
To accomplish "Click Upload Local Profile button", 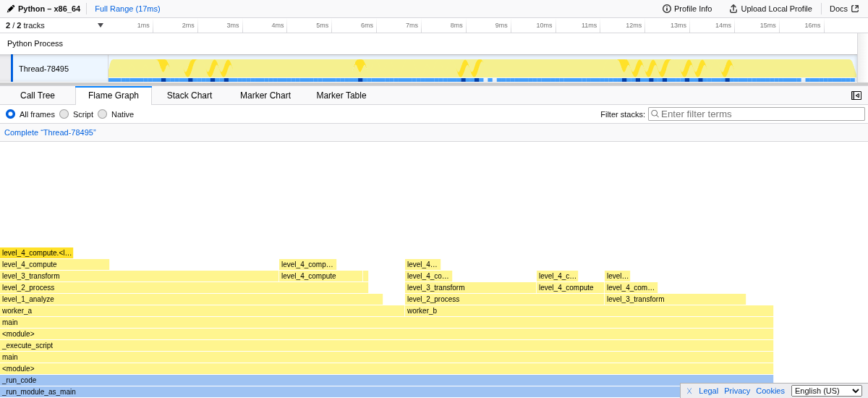I will click(770, 9).
